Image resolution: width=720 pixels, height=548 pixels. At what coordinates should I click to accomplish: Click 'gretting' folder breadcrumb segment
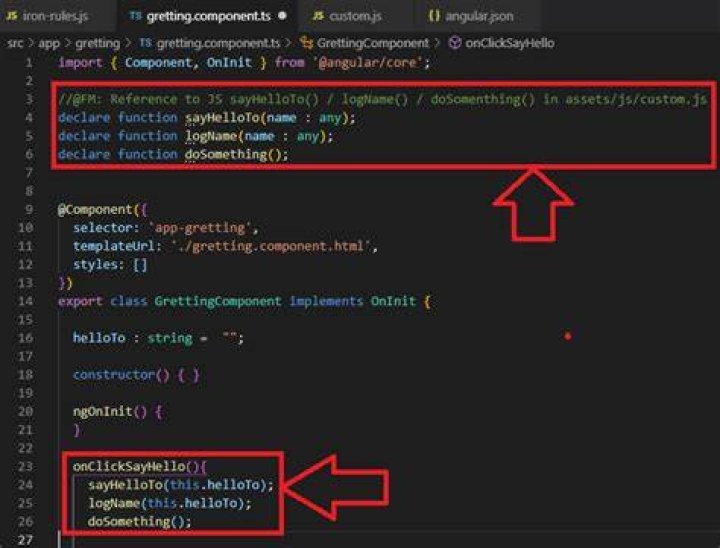[97, 43]
